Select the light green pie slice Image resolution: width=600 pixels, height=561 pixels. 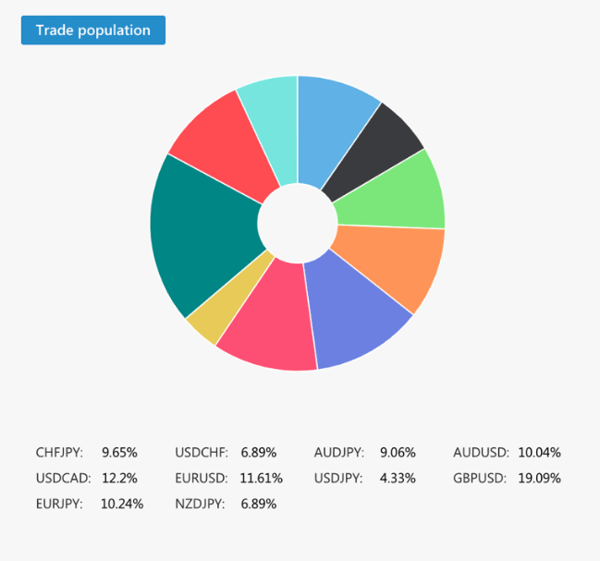coord(400,195)
